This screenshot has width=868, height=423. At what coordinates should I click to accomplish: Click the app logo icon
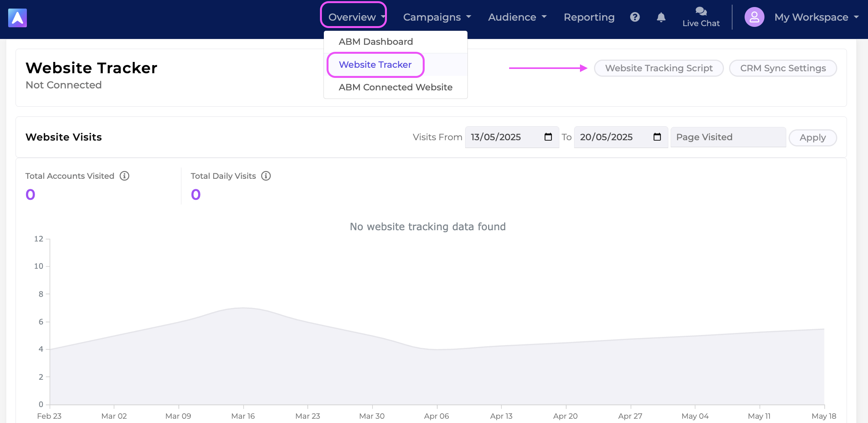tap(18, 18)
